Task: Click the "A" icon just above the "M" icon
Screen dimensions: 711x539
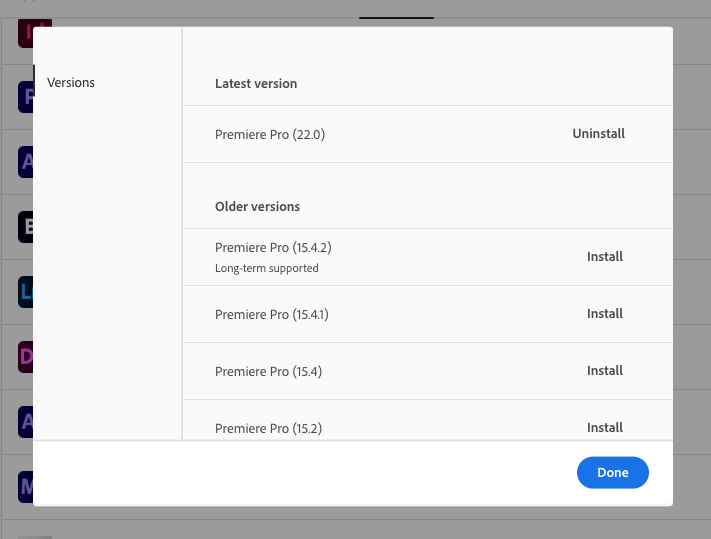Action: pos(26,421)
